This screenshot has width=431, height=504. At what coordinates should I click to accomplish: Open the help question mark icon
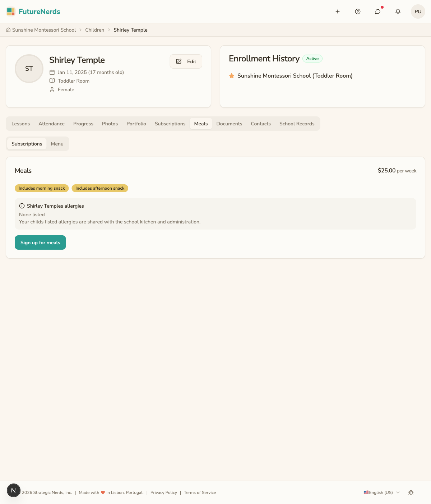[x=358, y=11]
